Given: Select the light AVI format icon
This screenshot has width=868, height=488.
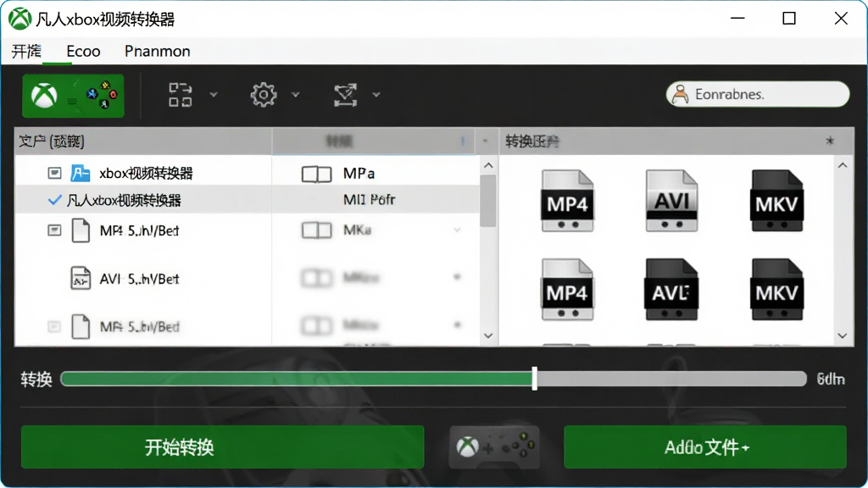Looking at the screenshot, I should click(x=671, y=201).
